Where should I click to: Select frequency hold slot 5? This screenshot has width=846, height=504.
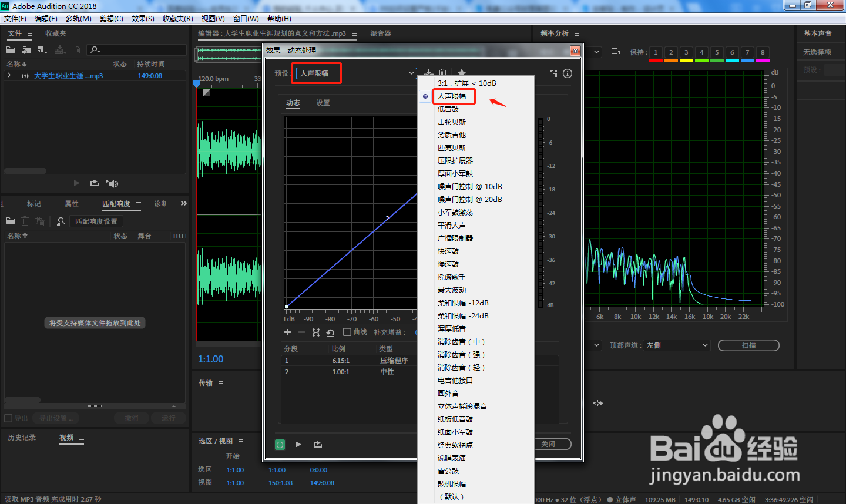717,52
